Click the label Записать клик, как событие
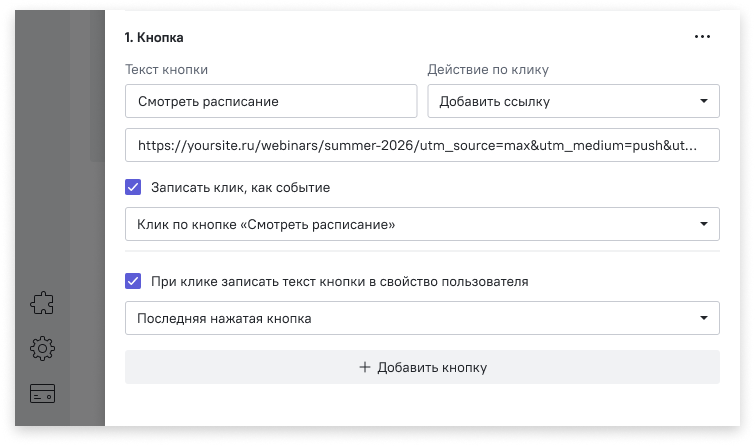This screenshot has height=446, width=755. pyautogui.click(x=240, y=187)
